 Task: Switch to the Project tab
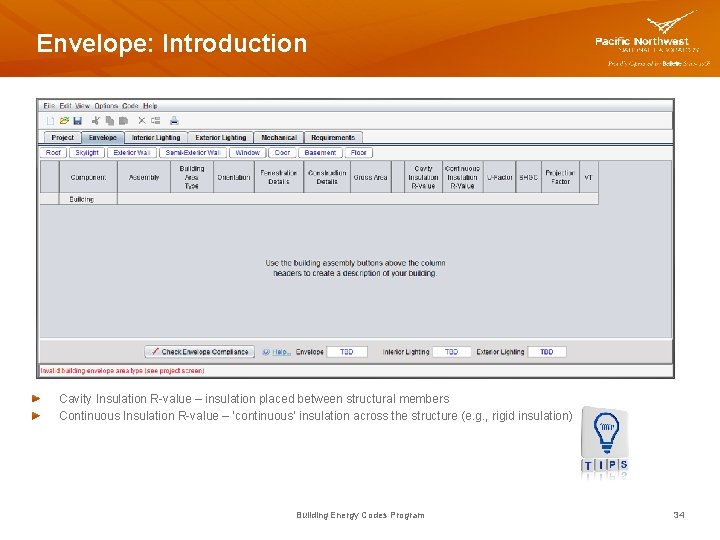tap(62, 137)
